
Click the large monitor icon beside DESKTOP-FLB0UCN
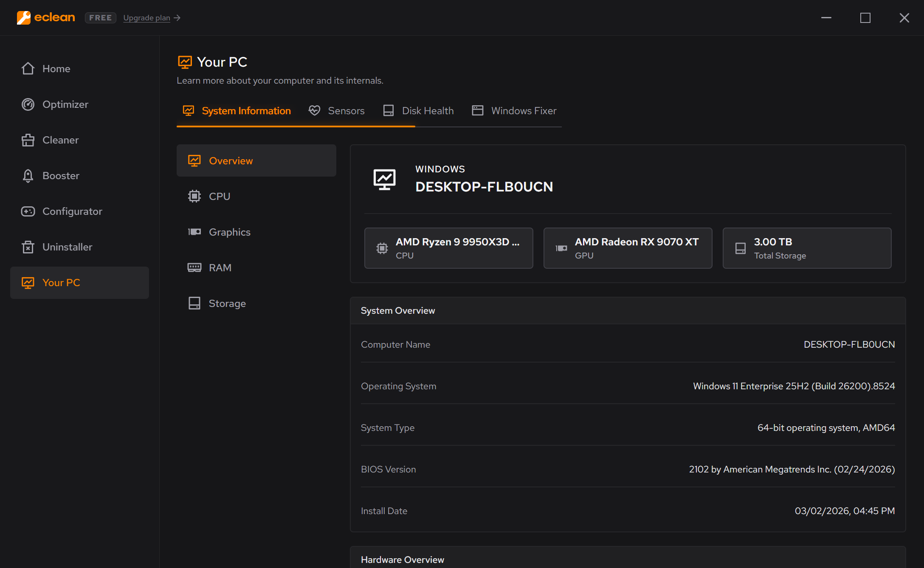(x=385, y=179)
